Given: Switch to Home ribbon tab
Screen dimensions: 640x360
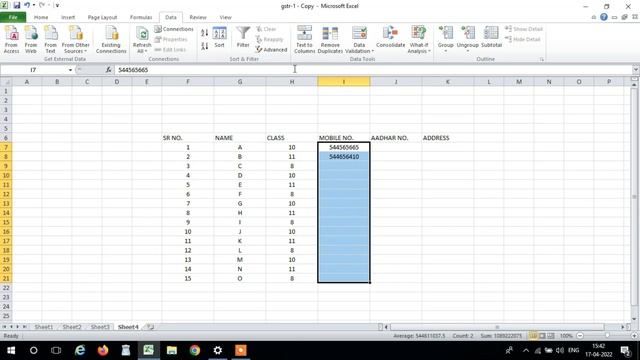Looking at the screenshot, I should pyautogui.click(x=41, y=17).
